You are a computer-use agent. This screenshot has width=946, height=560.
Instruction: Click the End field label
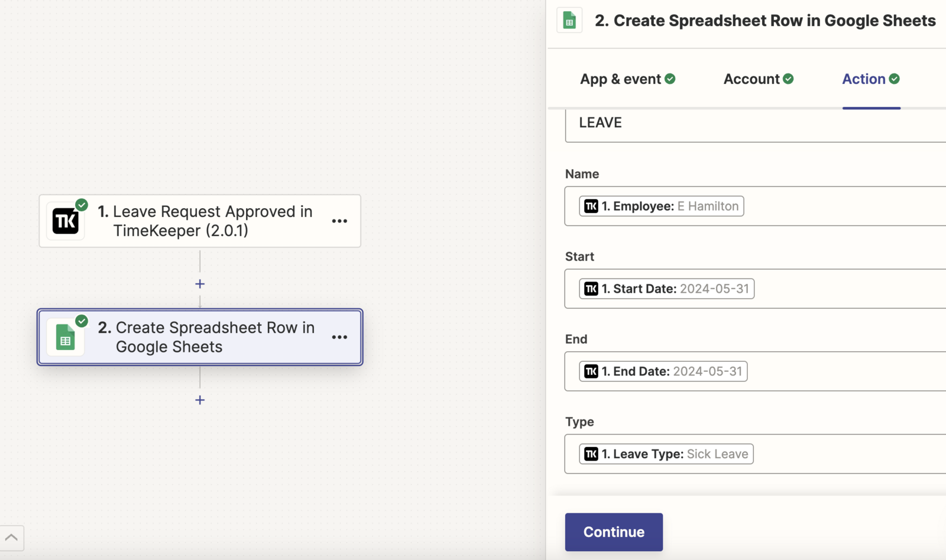pyautogui.click(x=576, y=339)
